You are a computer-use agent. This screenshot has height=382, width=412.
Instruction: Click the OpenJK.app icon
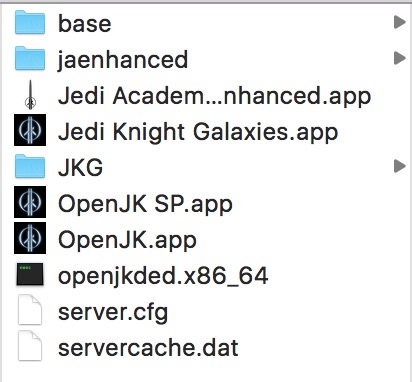tap(30, 238)
